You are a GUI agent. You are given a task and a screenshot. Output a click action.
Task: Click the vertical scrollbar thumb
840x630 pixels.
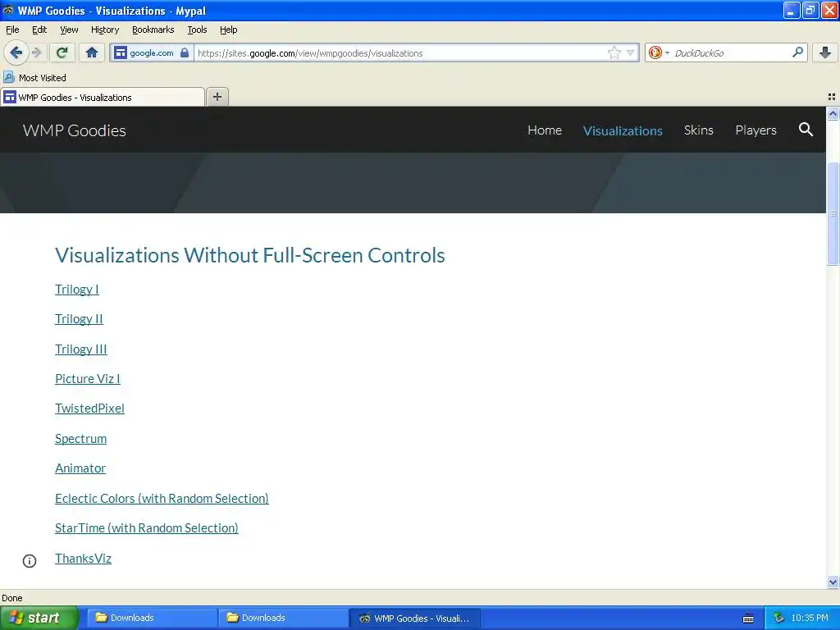point(833,213)
